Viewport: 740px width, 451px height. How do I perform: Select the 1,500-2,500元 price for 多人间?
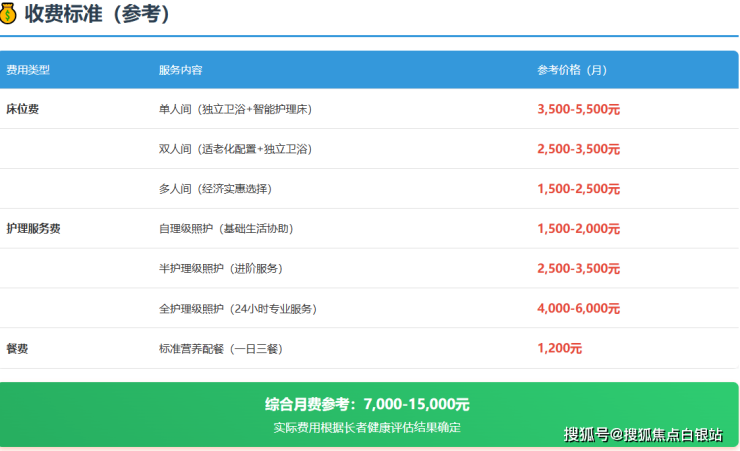(x=578, y=189)
